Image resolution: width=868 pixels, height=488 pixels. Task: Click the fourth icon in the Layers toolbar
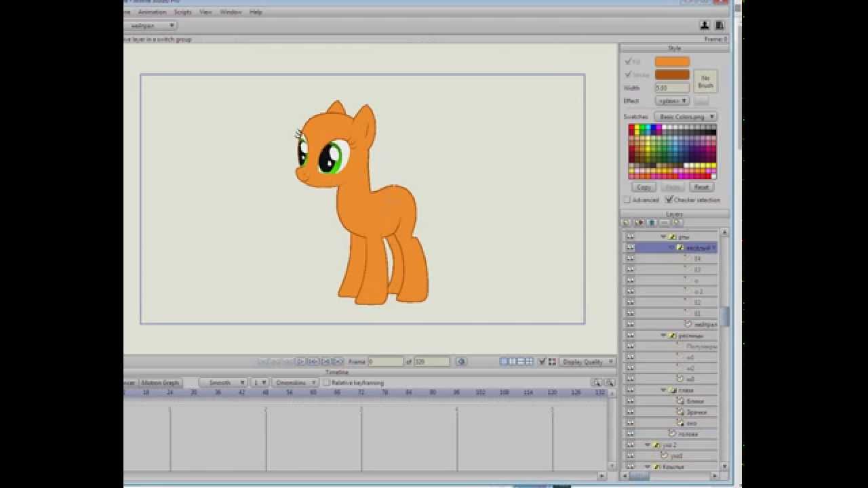665,223
